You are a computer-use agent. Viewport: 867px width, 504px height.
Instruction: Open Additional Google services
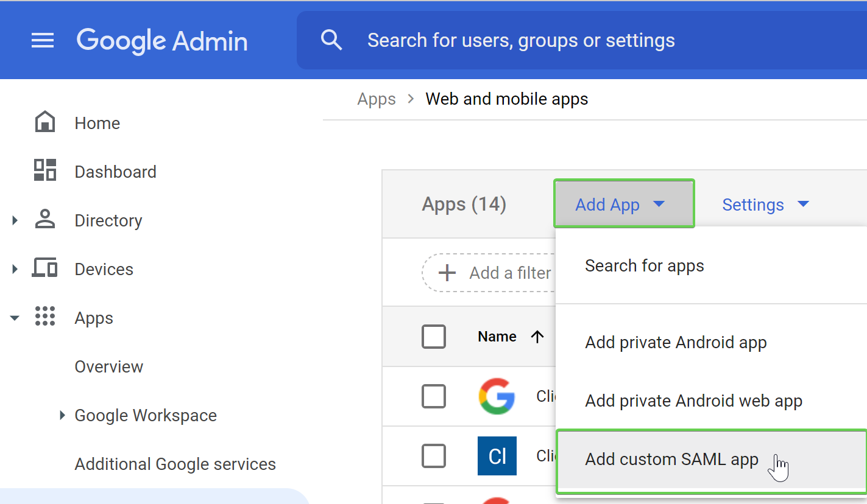[x=175, y=464]
